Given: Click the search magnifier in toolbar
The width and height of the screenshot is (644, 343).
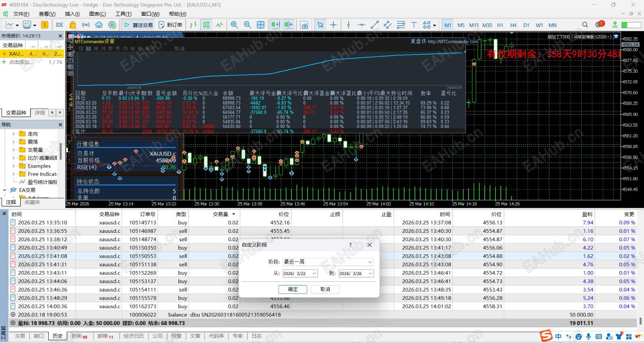Looking at the screenshot, I should pyautogui.click(x=585, y=25).
